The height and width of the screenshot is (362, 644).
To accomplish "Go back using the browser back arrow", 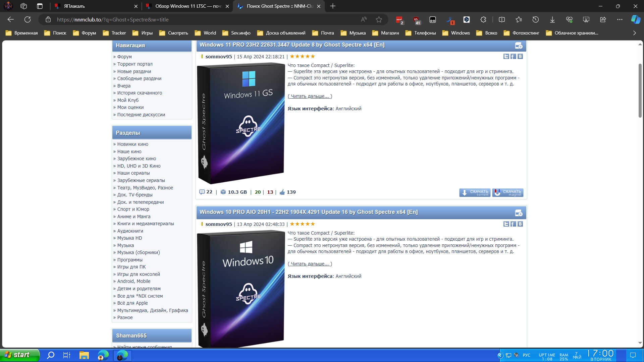I will point(11,19).
